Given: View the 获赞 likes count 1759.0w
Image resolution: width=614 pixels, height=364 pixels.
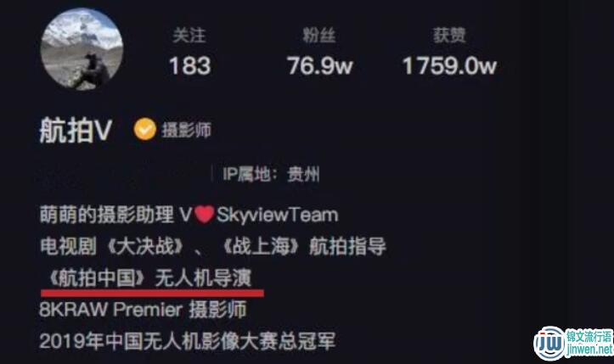Looking at the screenshot, I should (449, 65).
